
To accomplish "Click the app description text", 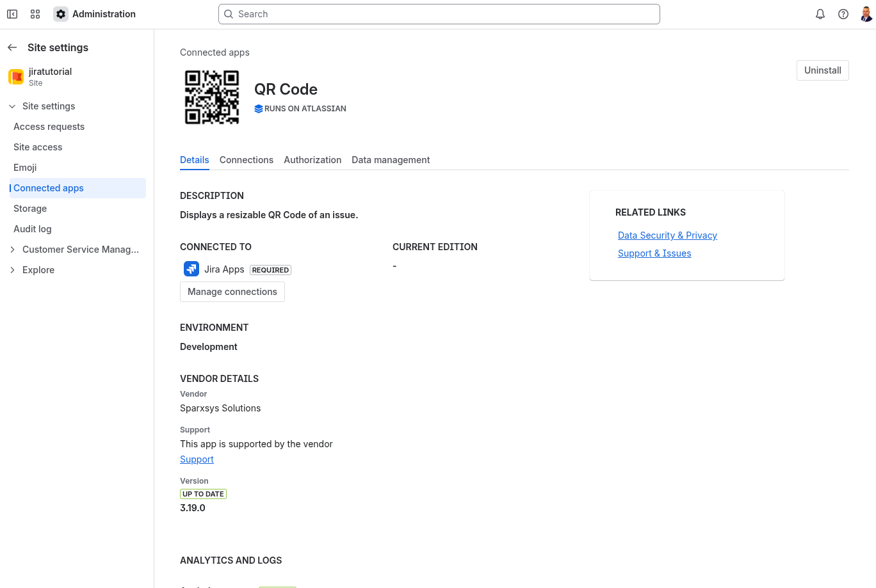I will coord(269,215).
